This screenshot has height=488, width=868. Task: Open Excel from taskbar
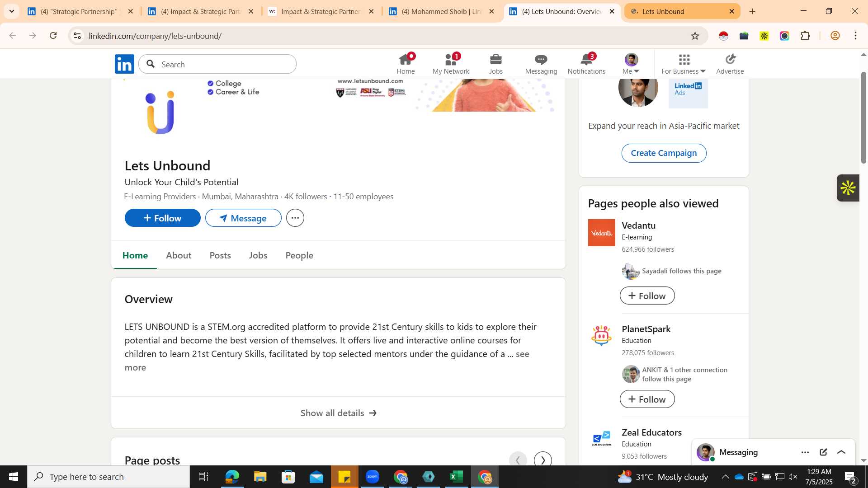pyautogui.click(x=457, y=477)
